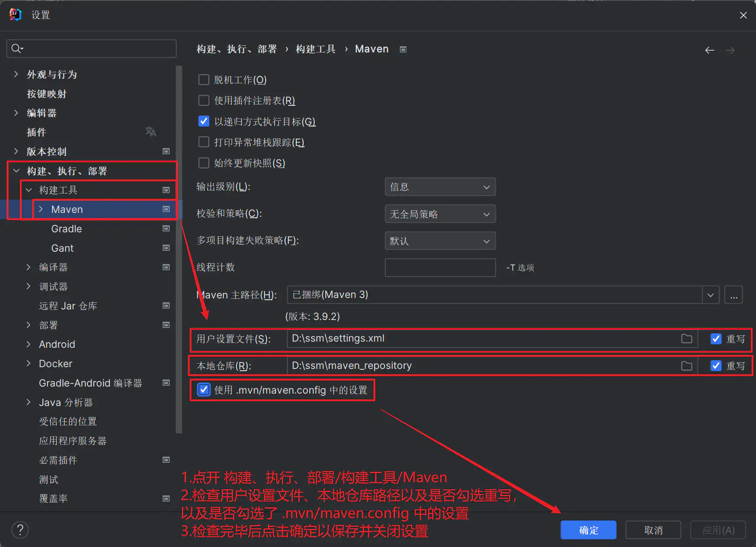Image resolution: width=756 pixels, height=547 pixels.
Task: Select 应用程序服务器 in tree
Action: [73, 441]
